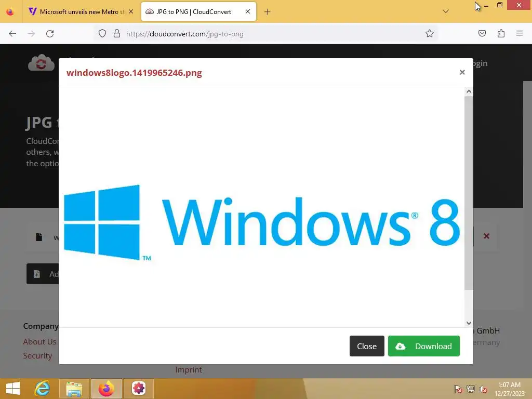This screenshot has height=399, width=532.
Task: Click the preview vertical scrollbar thumb
Action: [x=469, y=193]
